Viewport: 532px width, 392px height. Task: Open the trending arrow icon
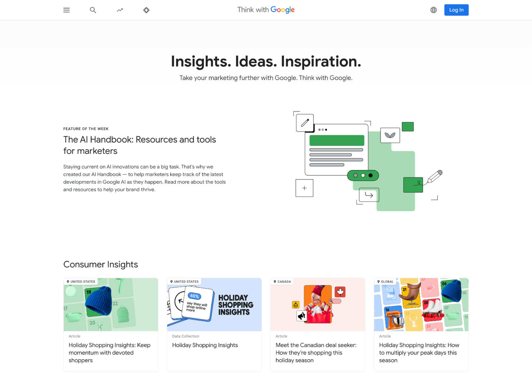120,10
